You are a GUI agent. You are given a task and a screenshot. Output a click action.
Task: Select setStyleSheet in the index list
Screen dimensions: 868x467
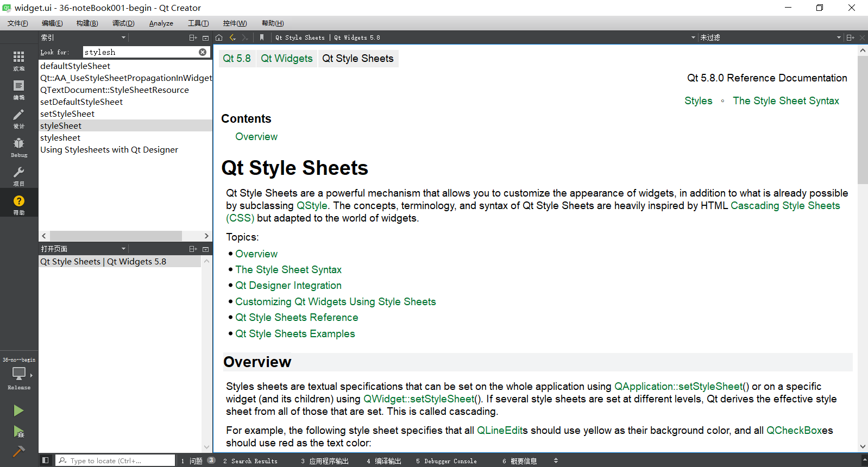pos(67,114)
